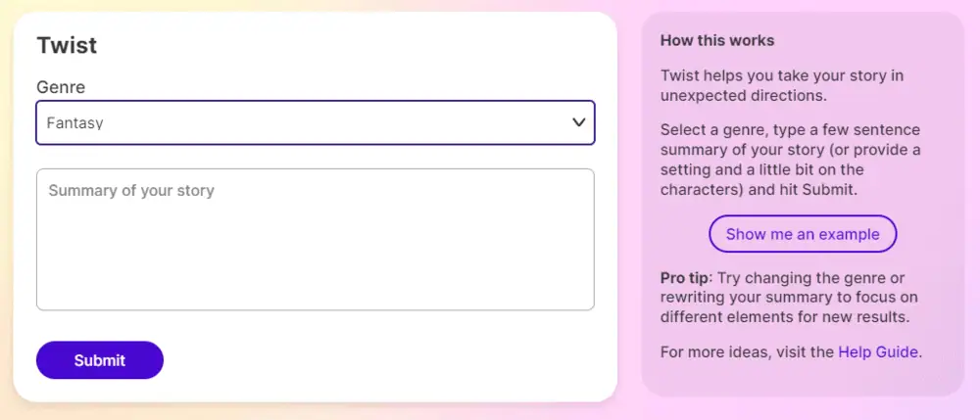The image size is (980, 420).
Task: Click the 'characters) and hit Submit' line
Action: [759, 189]
